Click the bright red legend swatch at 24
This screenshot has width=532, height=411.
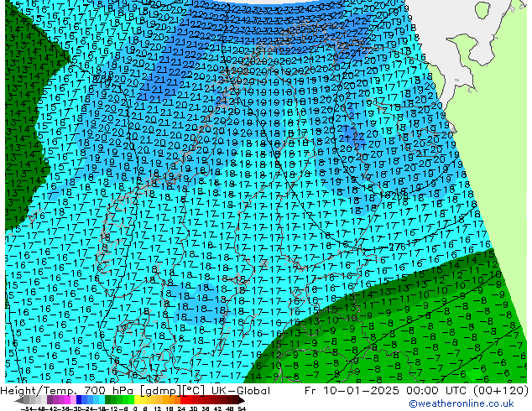(183, 399)
